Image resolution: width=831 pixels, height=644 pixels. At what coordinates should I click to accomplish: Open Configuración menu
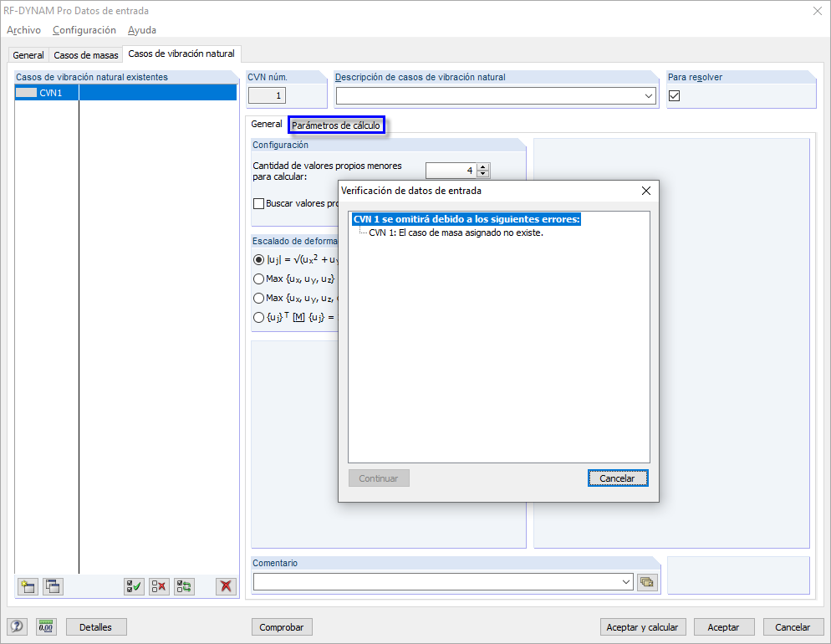[84, 30]
